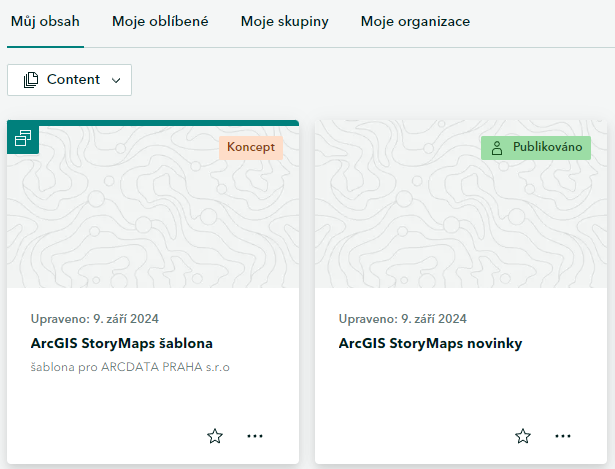Click the collection icon on šablona card
The width and height of the screenshot is (615, 469).
pyautogui.click(x=23, y=138)
